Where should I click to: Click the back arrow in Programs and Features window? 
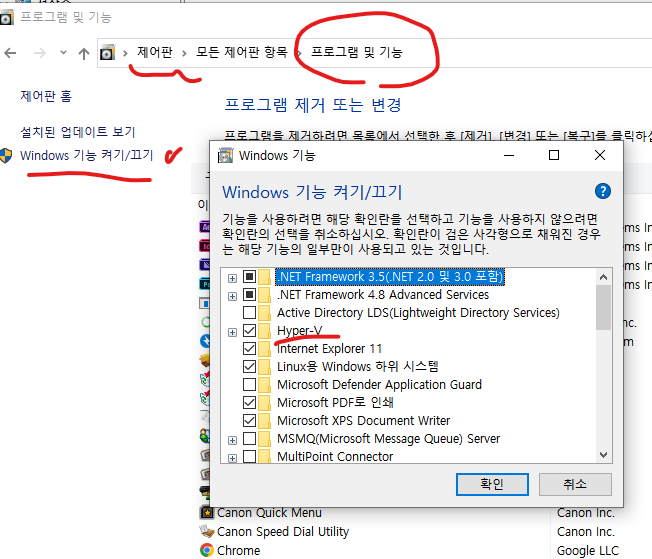(10, 53)
